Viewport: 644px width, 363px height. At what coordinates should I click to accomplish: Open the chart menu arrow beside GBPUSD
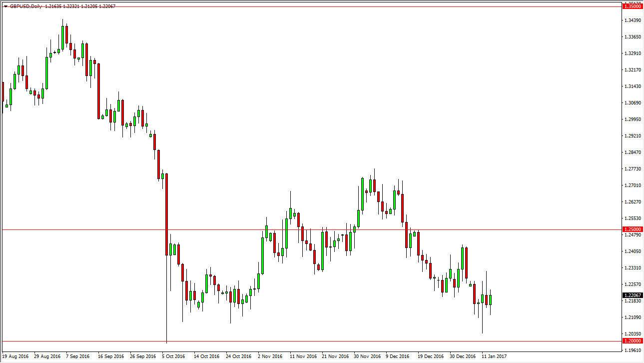[5, 6]
